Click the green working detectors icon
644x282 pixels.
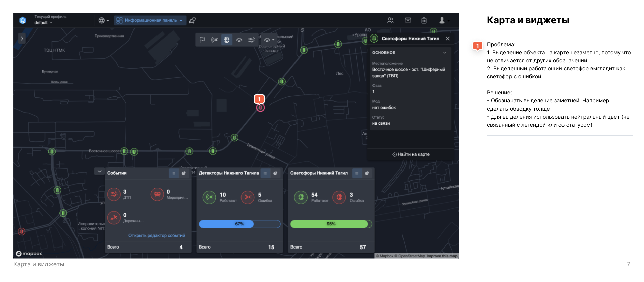click(x=209, y=197)
